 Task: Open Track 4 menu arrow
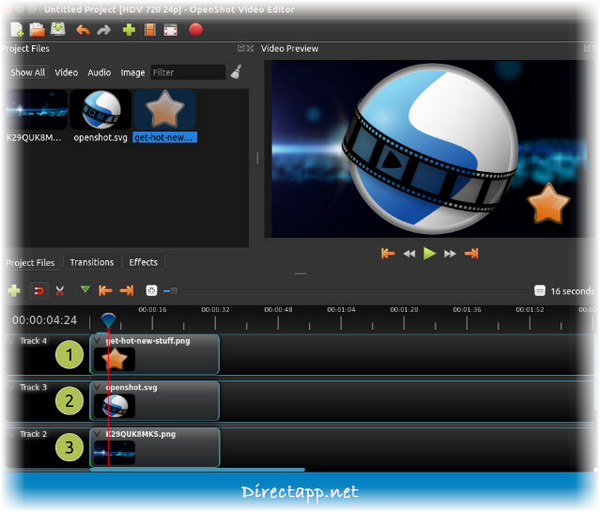[x=12, y=341]
